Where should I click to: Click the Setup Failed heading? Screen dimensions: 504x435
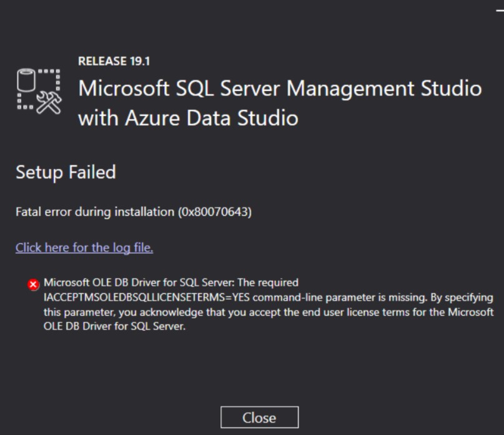66,172
